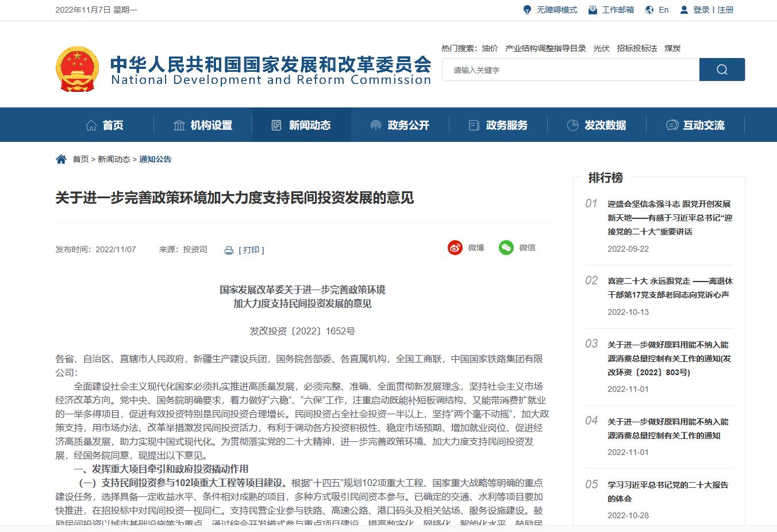Share via the red Weibo icon
This screenshot has height=532, width=777.
(455, 248)
